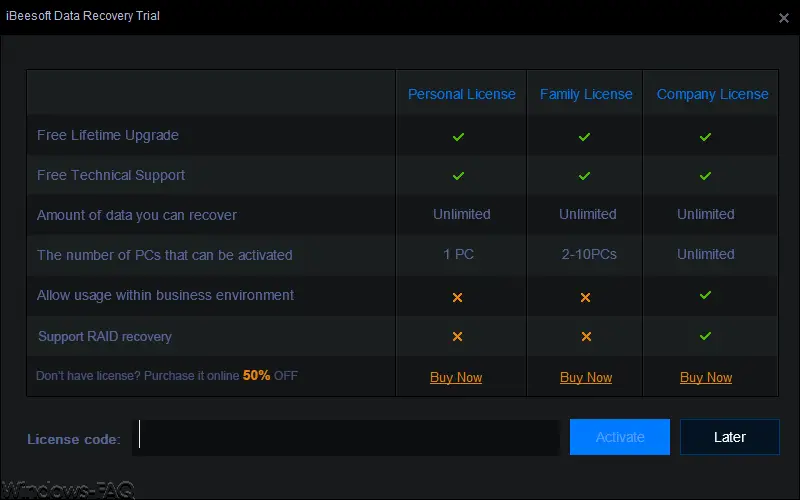Click Buy Now under Family License
Viewport: 800px width, 500px height.
click(586, 378)
